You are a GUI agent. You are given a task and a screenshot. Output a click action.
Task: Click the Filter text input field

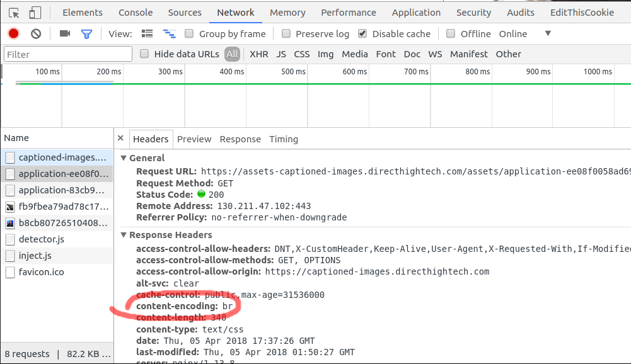pos(68,54)
